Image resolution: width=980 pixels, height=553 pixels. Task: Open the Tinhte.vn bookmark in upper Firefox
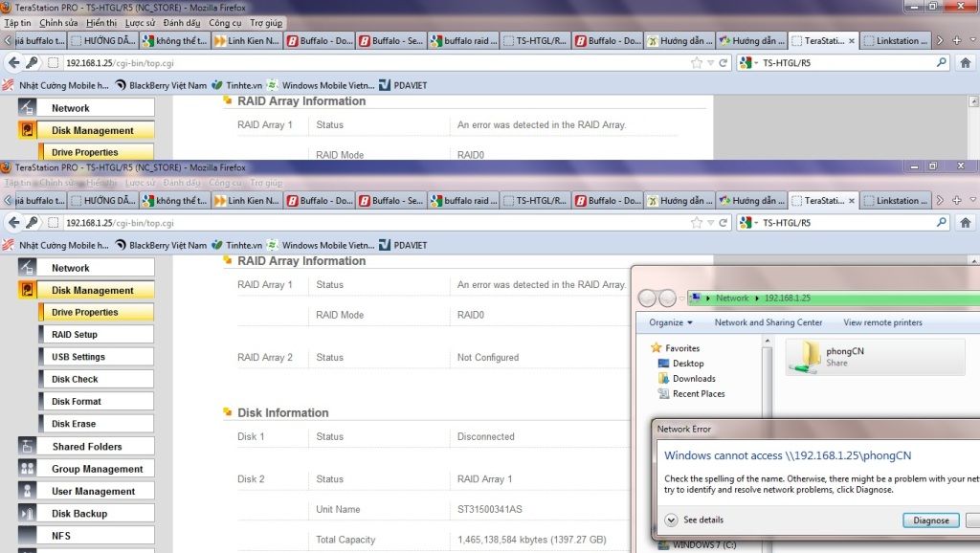click(237, 85)
